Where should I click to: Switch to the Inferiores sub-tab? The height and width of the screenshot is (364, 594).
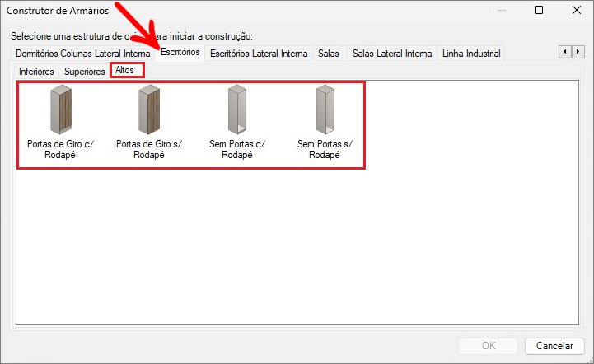[36, 72]
